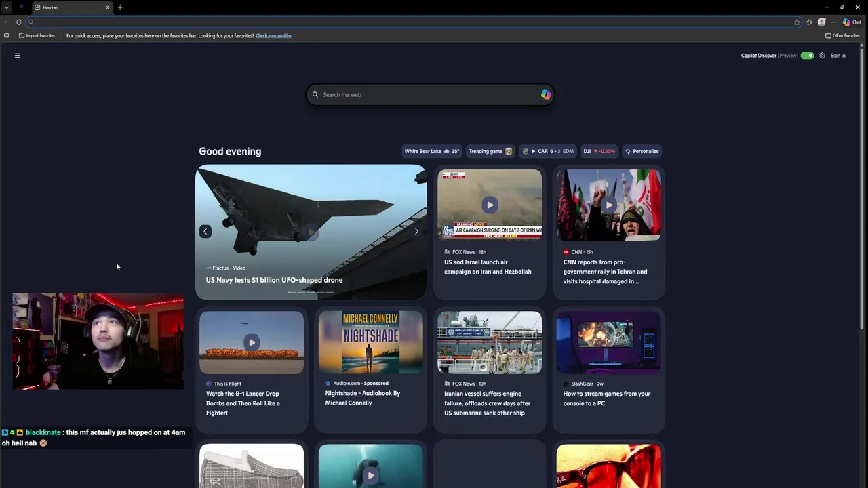Restore down the browser window
The image size is (868, 488).
[x=842, y=7]
